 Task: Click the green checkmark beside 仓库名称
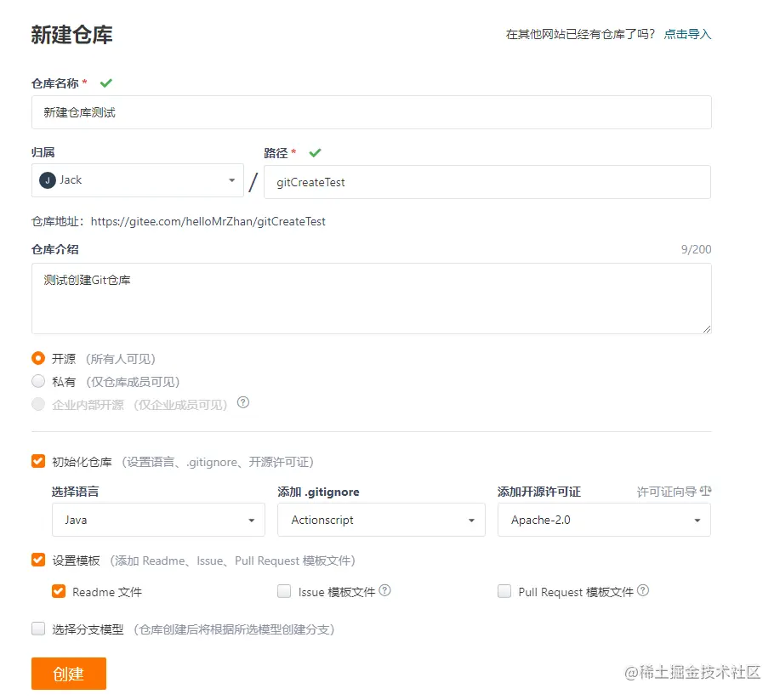click(106, 83)
